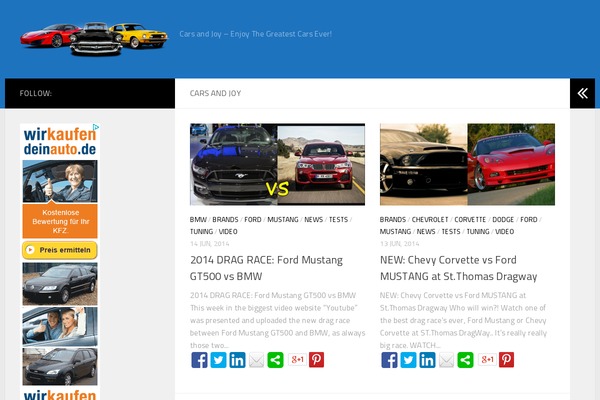Select NEWS category of Corvette post
The width and height of the screenshot is (600, 400).
pyautogui.click(x=426, y=232)
